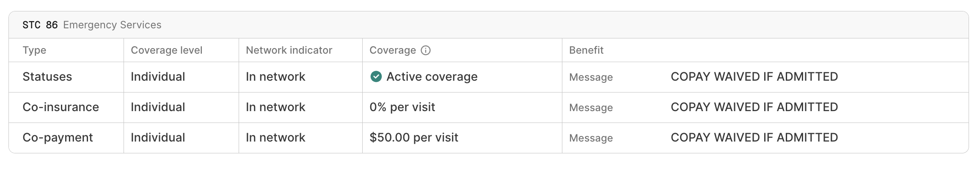Image resolution: width=980 pixels, height=169 pixels.
Task: Click the Benefit column header
Action: (586, 50)
